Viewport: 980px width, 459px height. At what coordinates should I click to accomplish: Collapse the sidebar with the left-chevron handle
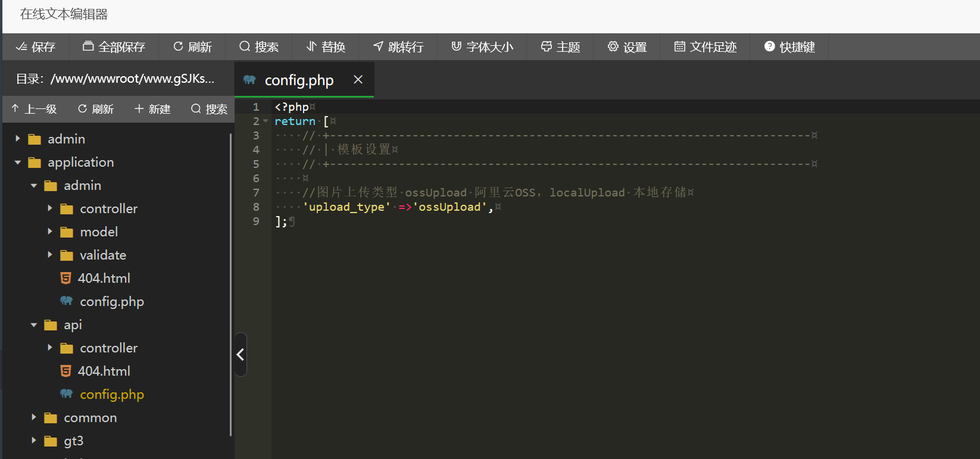pos(241,355)
